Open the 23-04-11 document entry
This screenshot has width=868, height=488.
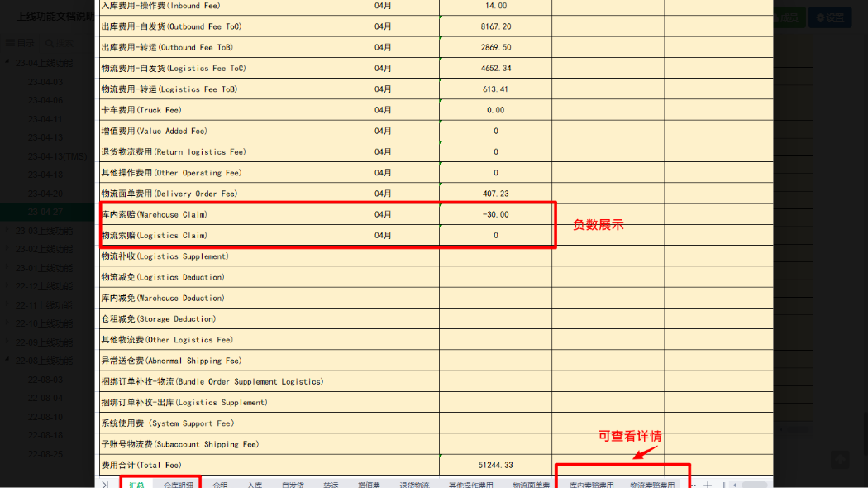(45, 119)
